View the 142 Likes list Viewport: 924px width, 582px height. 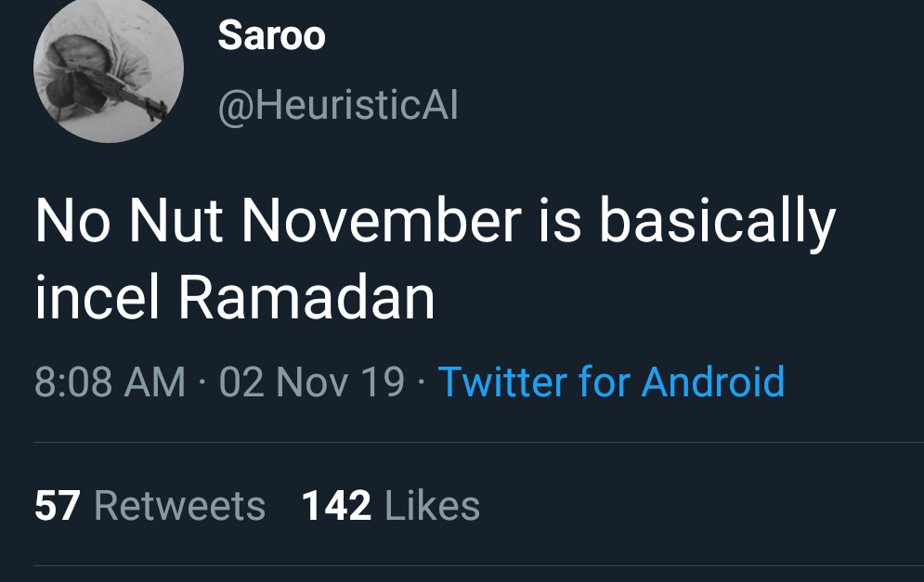(391, 505)
